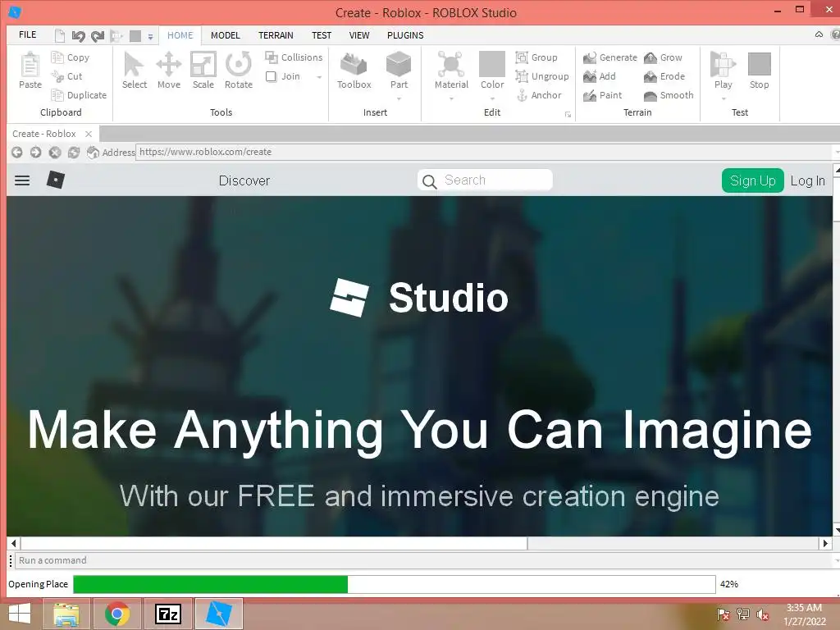
Task: Click the Cut scissors icon
Action: click(57, 76)
